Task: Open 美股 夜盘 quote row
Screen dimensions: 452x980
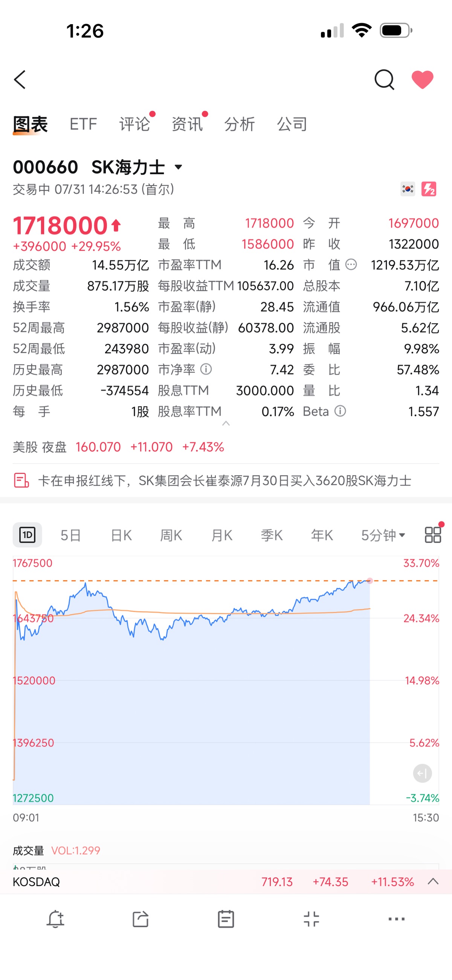Action: [226, 447]
